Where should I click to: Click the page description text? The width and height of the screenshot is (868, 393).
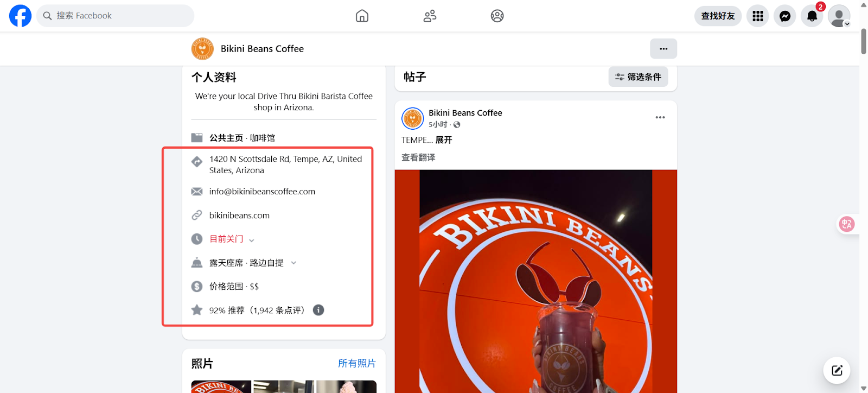[x=284, y=102]
